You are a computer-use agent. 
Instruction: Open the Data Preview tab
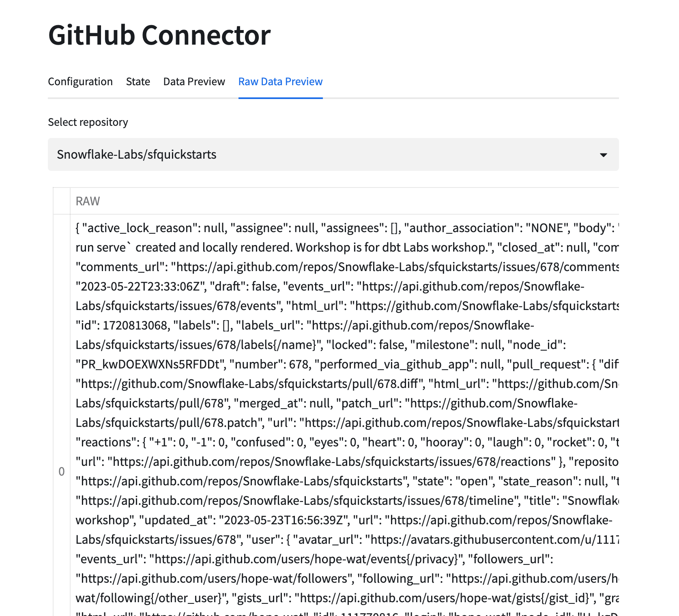click(x=194, y=82)
